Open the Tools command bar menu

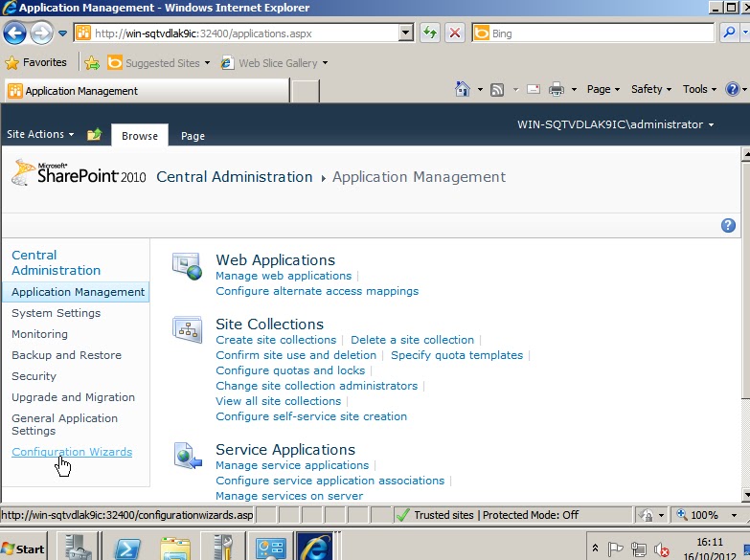click(699, 89)
